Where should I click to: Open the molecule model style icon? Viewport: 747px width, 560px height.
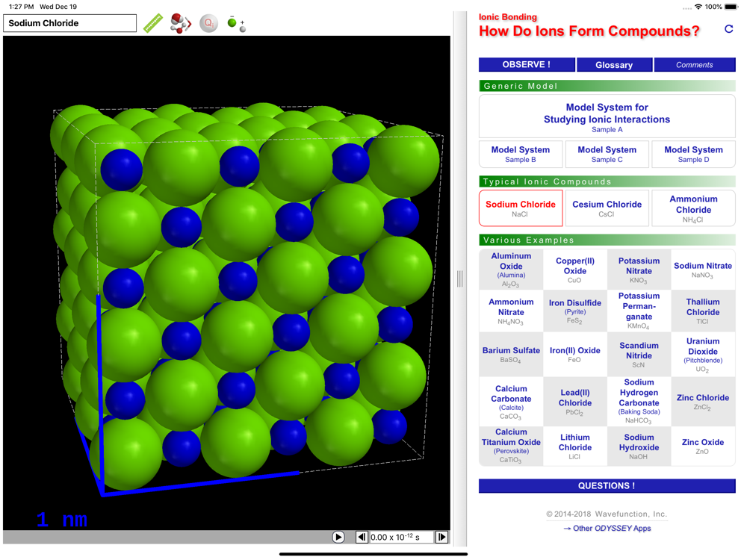181,23
